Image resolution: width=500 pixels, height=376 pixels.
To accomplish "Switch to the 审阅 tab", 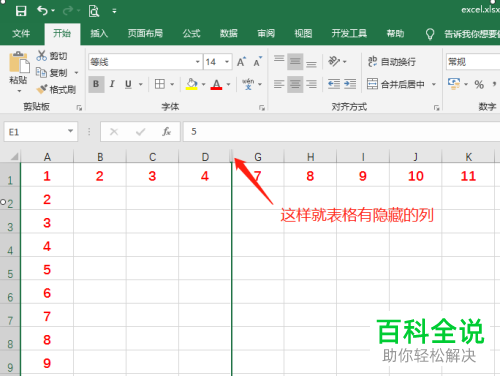I will click(x=266, y=33).
